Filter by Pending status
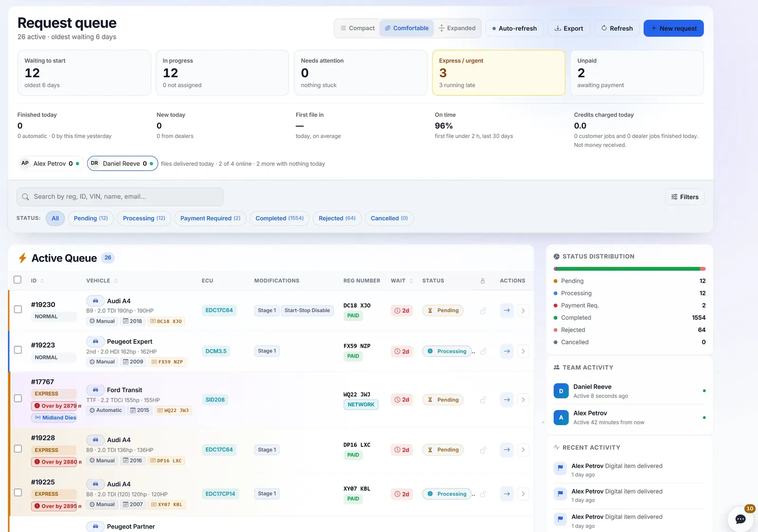The height and width of the screenshot is (532, 758). pos(90,218)
